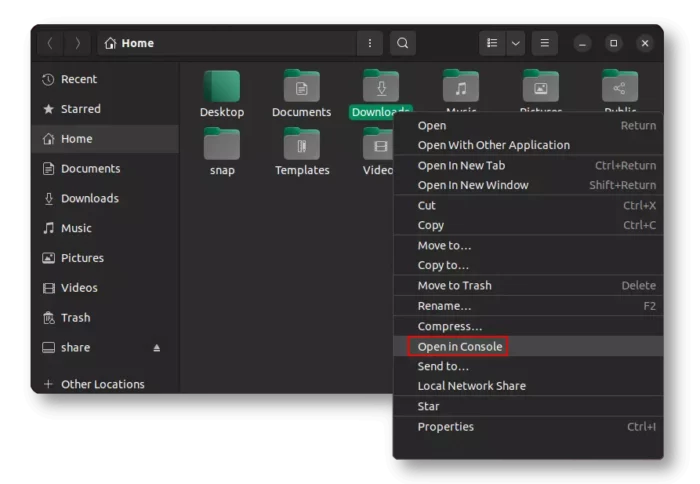Screen dimensions: 700x484
Task: Choose Local Network Share
Action: 528,386
